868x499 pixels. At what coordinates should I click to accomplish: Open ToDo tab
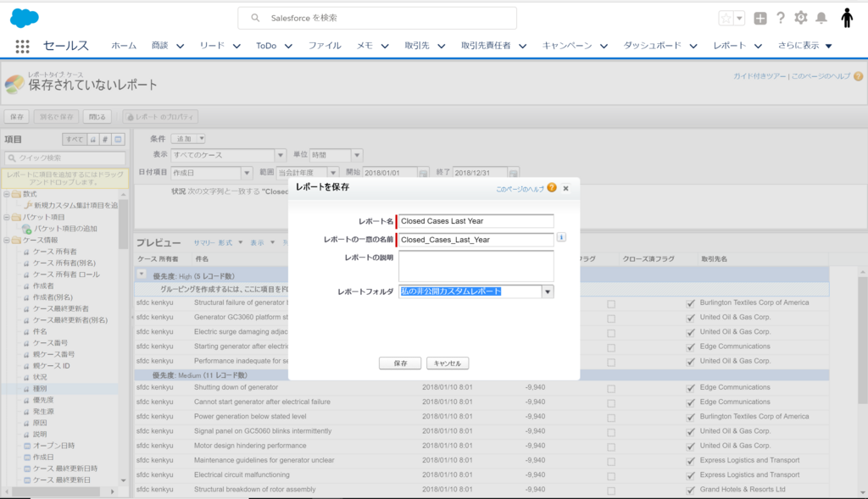pyautogui.click(x=265, y=46)
